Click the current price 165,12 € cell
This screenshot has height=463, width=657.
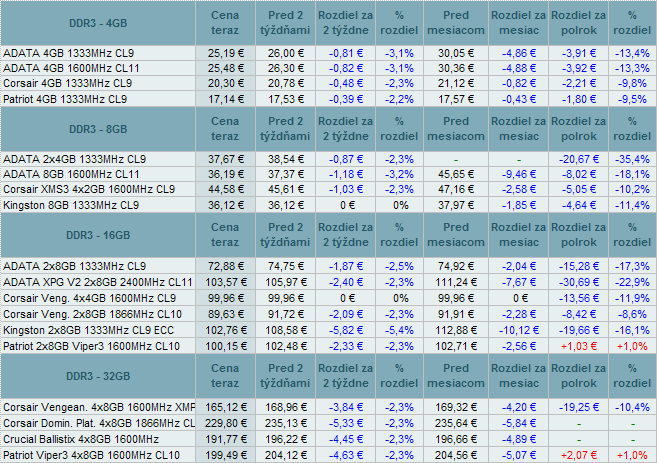(x=226, y=407)
